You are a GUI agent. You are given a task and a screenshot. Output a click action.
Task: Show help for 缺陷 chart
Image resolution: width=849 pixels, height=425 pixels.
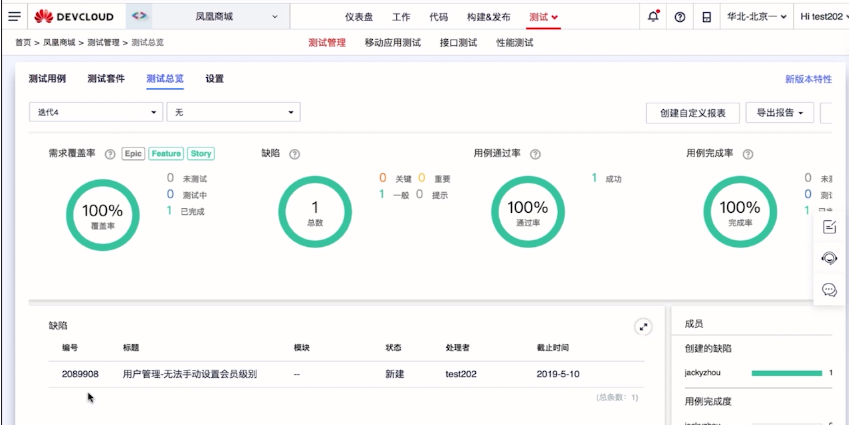(295, 154)
